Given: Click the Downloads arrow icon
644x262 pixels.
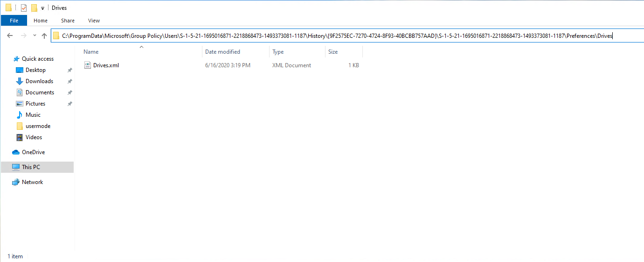Looking at the screenshot, I should tap(20, 81).
